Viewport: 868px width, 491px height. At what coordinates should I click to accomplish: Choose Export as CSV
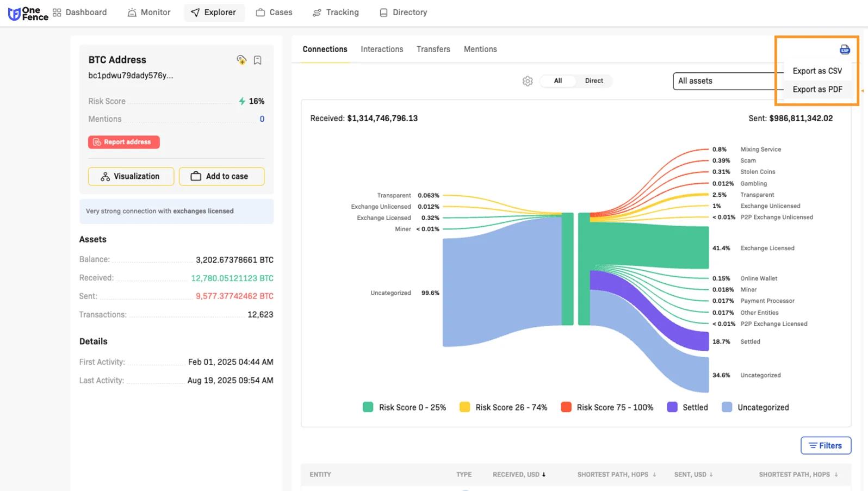(x=817, y=71)
